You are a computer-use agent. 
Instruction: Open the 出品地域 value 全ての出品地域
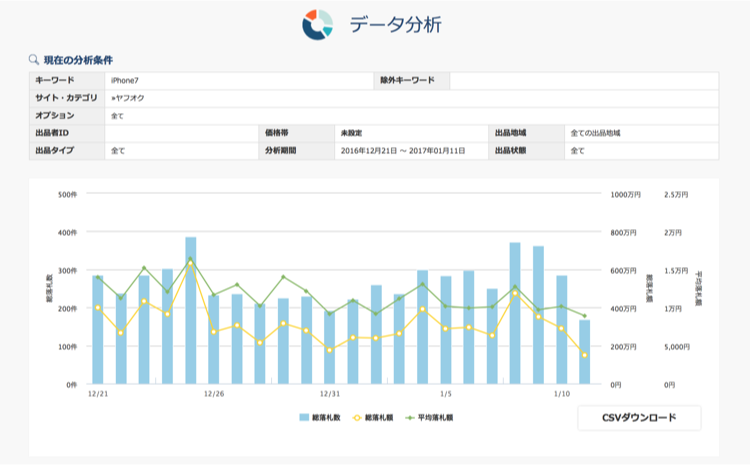[602, 133]
